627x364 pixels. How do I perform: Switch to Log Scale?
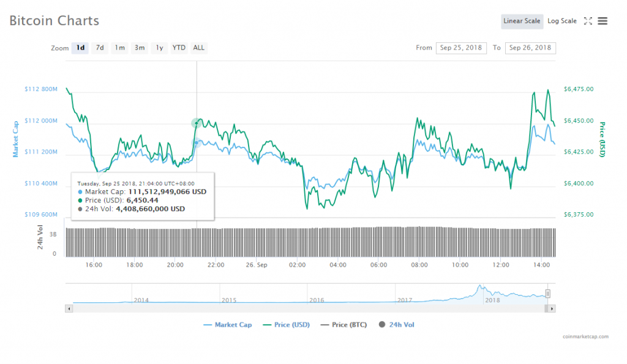click(561, 21)
